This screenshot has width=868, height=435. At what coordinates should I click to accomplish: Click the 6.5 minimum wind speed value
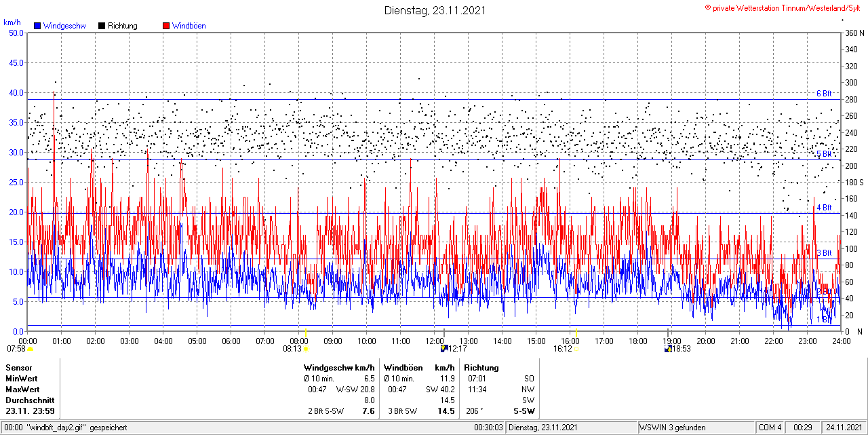click(369, 378)
